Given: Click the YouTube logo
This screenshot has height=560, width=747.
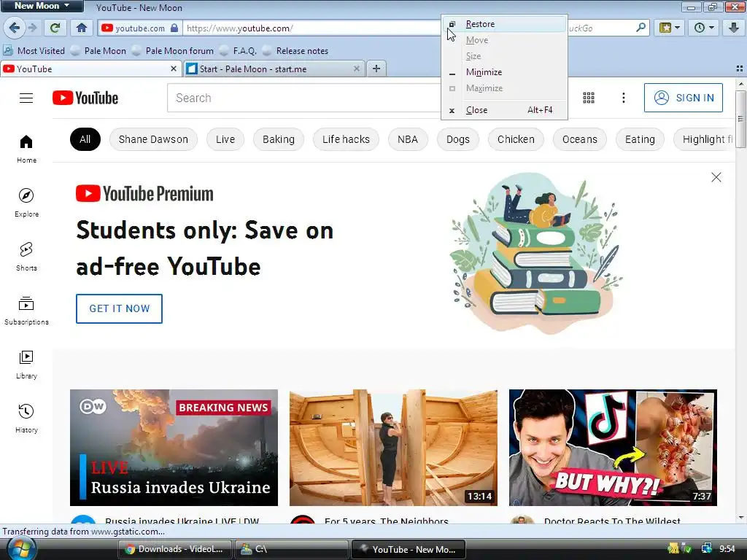Looking at the screenshot, I should point(85,98).
